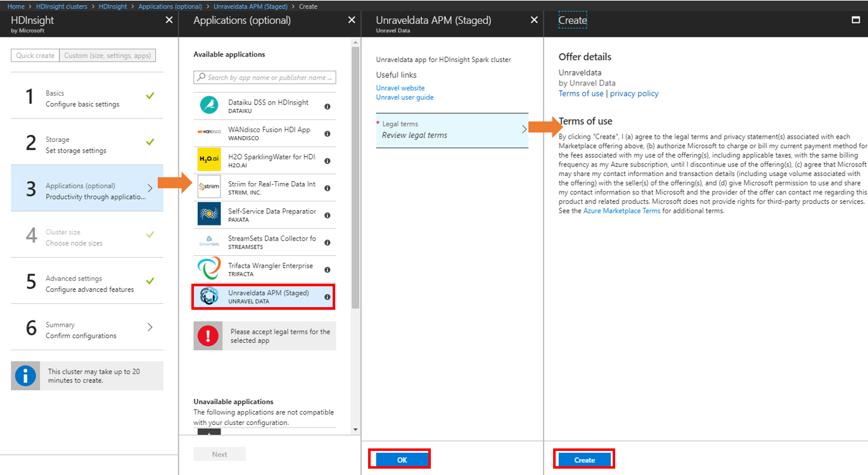
Task: Click the search magnifier icon
Action: (x=201, y=77)
